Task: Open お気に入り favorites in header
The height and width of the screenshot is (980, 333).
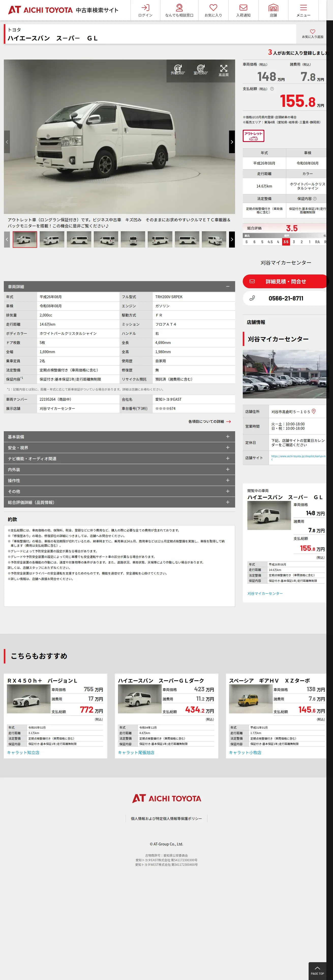Action: click(x=213, y=10)
